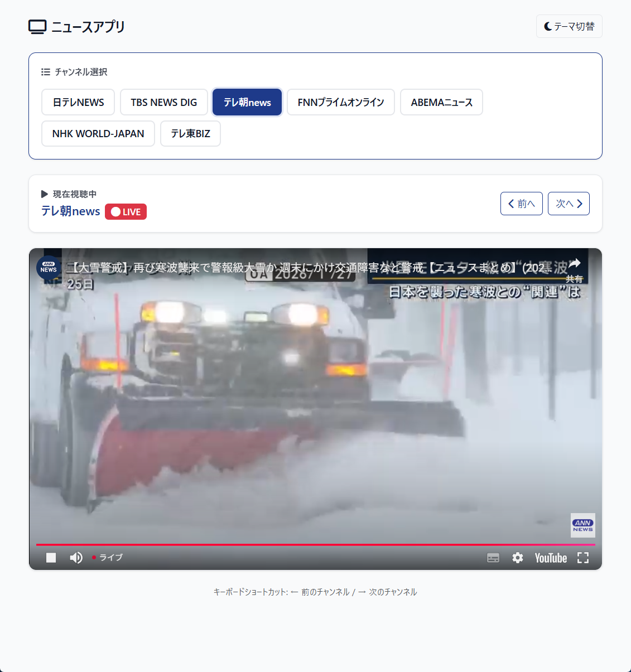
Task: Toggle subtitles in the video player
Action: [x=493, y=558]
